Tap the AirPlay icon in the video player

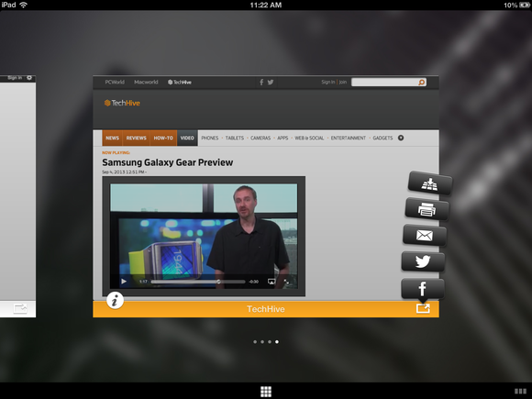tap(272, 282)
